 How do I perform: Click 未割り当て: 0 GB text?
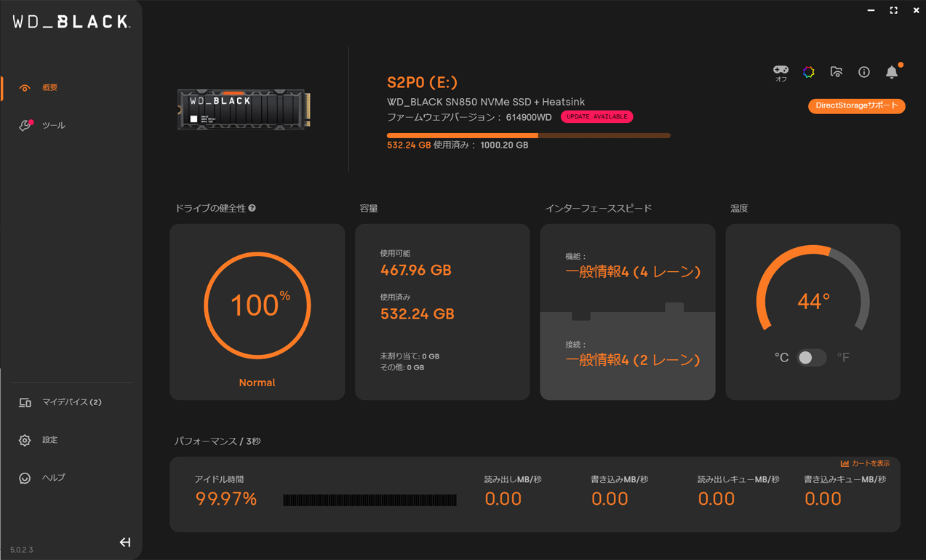(x=410, y=356)
